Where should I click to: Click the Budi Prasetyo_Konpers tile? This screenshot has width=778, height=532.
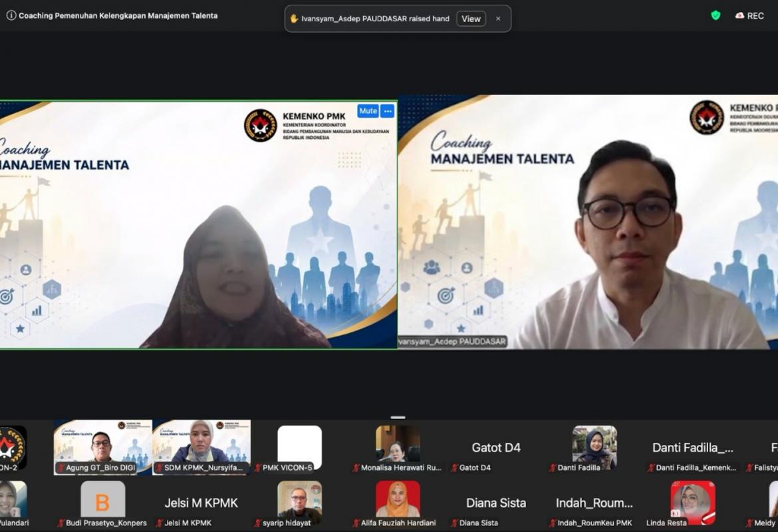(x=102, y=503)
